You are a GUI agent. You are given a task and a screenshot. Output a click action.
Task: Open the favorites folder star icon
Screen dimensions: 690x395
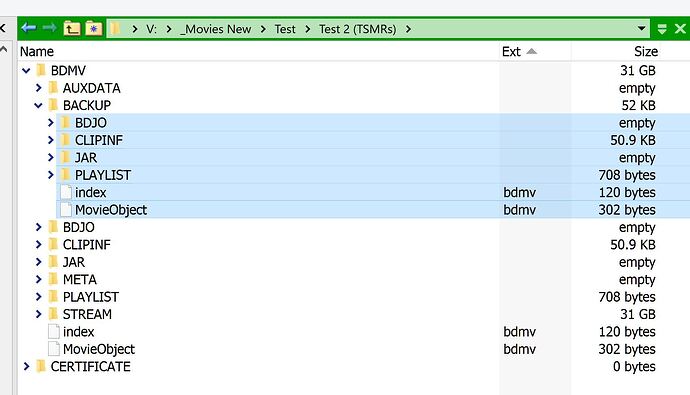tap(94, 29)
